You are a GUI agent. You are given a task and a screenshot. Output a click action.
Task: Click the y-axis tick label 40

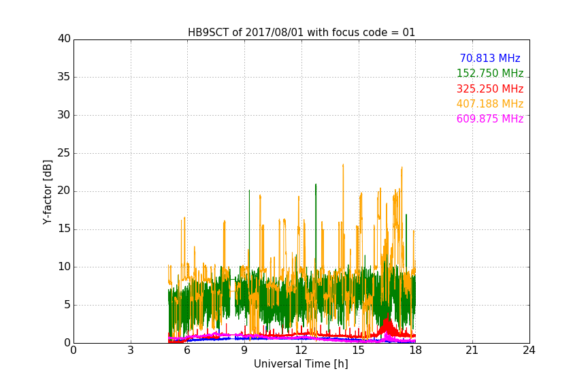[x=64, y=39]
